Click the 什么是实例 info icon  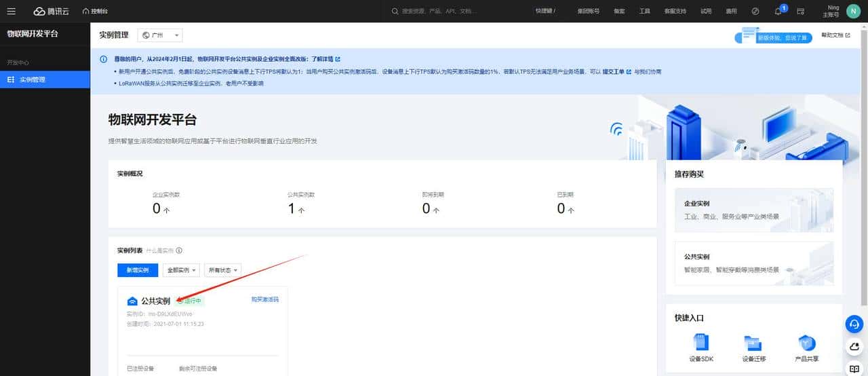(x=179, y=250)
